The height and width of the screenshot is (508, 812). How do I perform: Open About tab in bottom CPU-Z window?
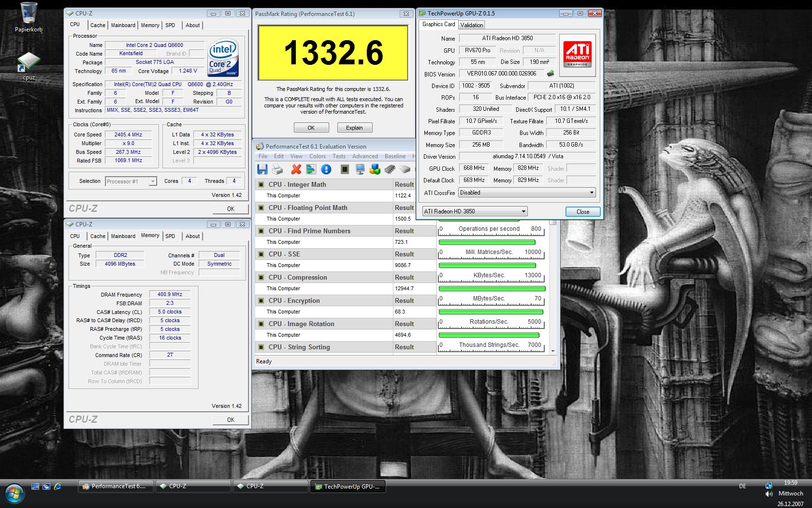192,236
